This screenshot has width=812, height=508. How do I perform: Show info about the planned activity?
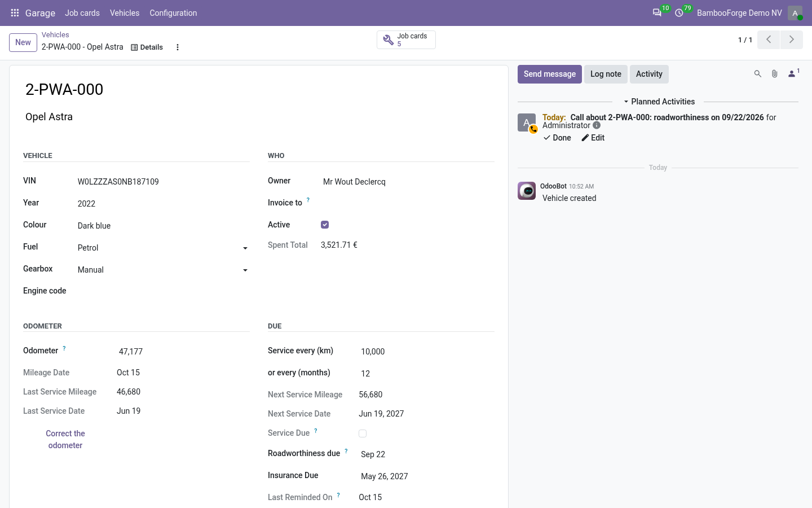597,125
